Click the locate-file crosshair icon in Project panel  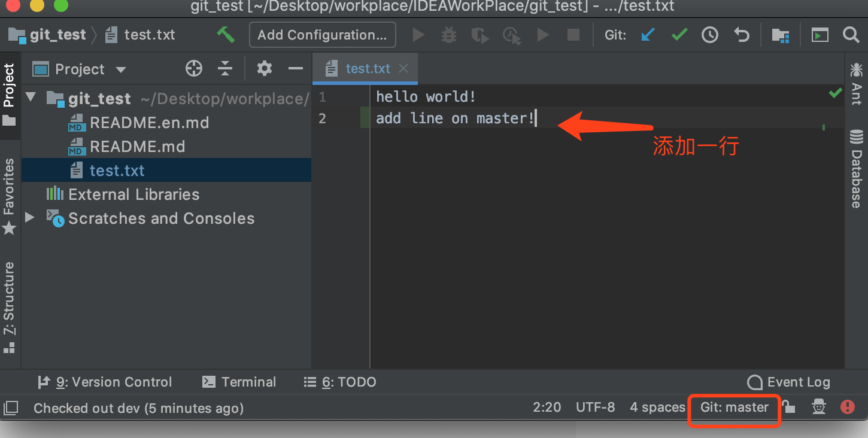194,69
